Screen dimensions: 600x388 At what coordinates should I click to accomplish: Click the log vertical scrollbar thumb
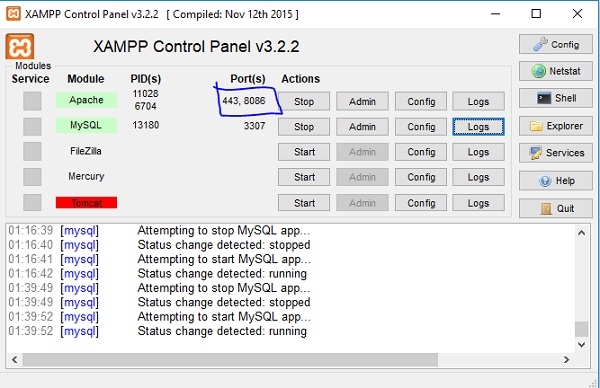[x=582, y=329]
